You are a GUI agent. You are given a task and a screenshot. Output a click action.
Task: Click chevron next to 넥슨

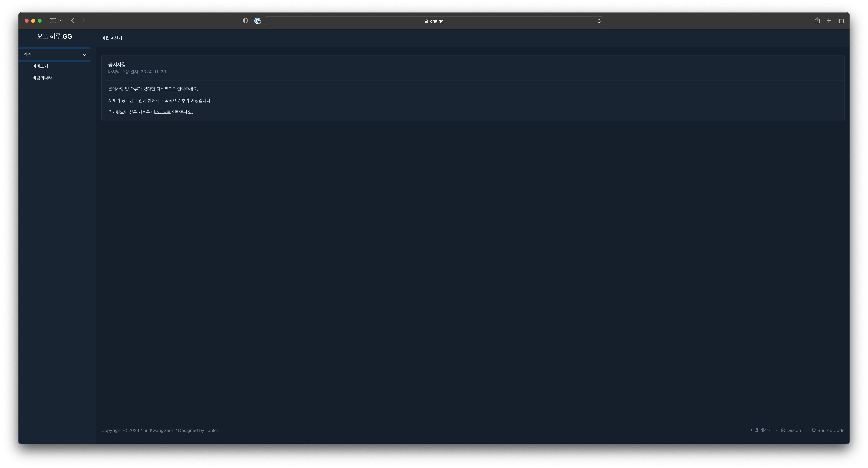pos(84,55)
